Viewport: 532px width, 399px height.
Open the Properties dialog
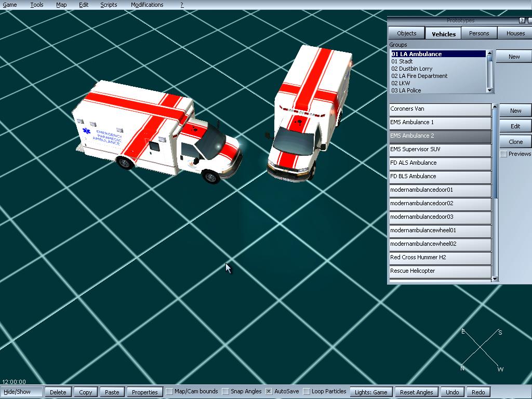(x=144, y=392)
